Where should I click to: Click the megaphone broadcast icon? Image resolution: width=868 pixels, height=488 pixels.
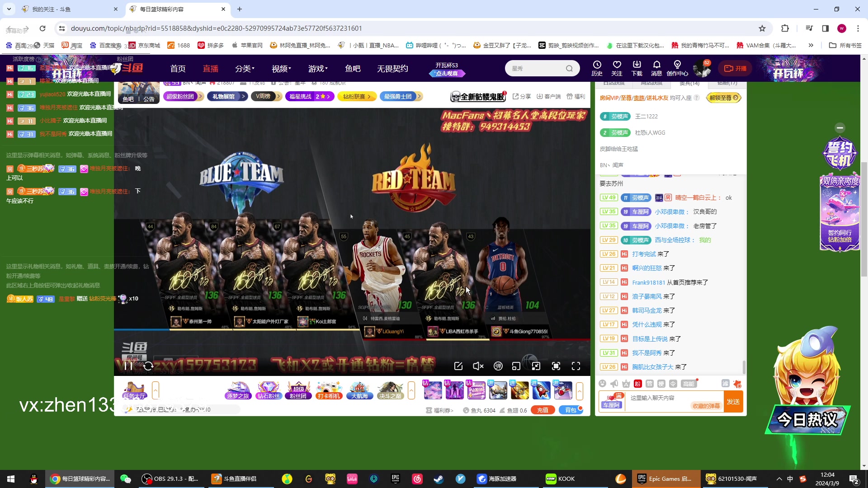point(614,384)
